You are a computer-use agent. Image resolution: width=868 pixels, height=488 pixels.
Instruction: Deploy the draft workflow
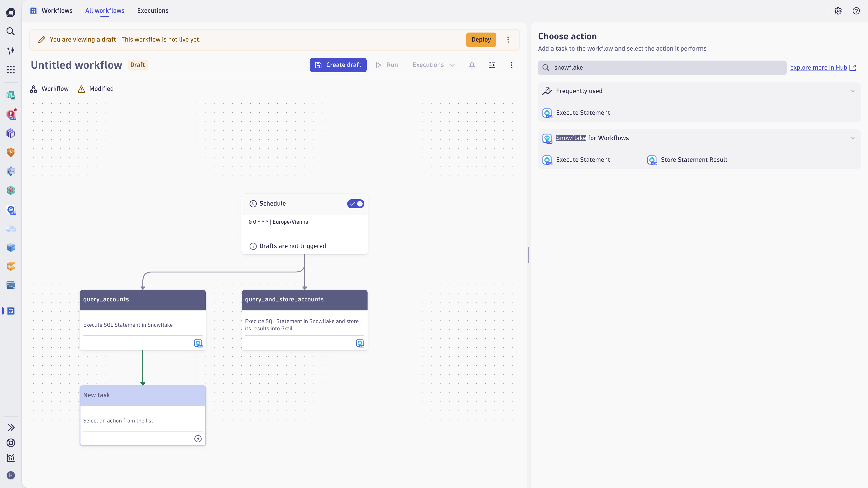click(481, 39)
